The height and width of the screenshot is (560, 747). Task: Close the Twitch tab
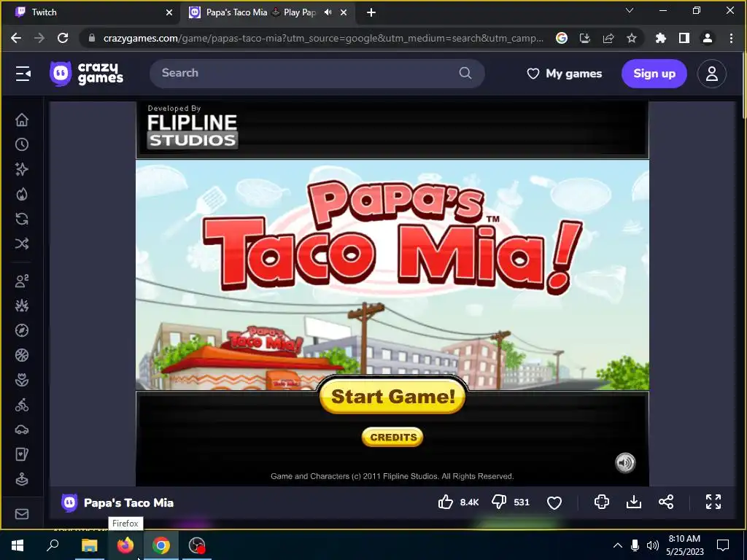(x=169, y=12)
